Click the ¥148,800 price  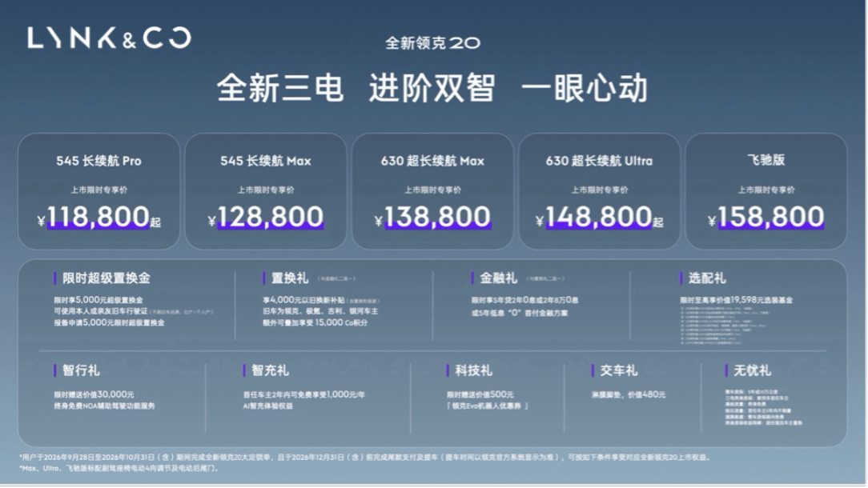coord(600,216)
